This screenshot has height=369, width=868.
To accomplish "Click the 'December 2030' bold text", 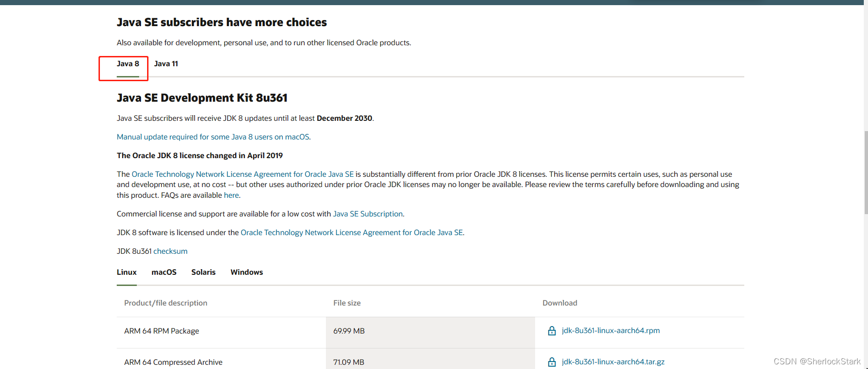I will click(345, 118).
